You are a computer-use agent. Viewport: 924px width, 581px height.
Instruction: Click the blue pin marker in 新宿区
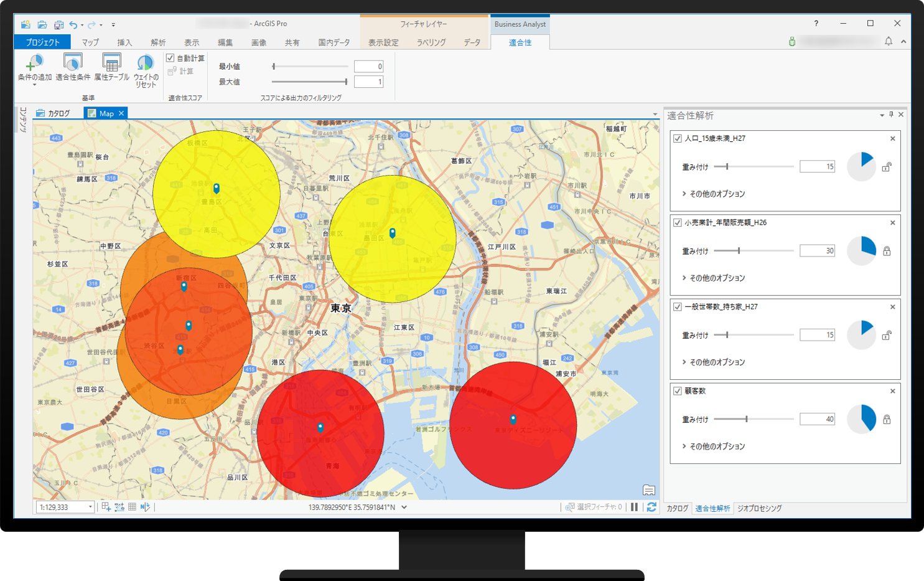(184, 286)
